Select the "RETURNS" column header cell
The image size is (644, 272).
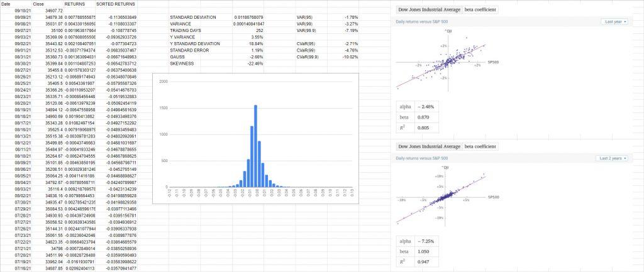pos(79,4)
